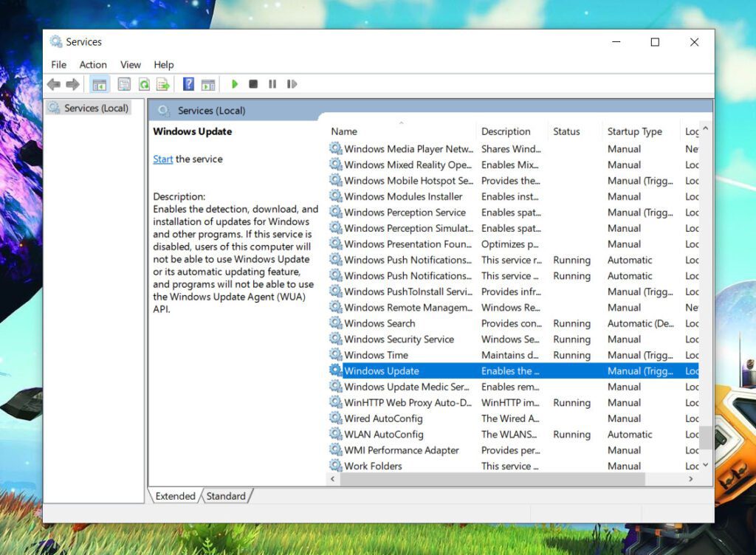
Task: Click gear icon of Windows Security Service row
Action: [x=336, y=339]
